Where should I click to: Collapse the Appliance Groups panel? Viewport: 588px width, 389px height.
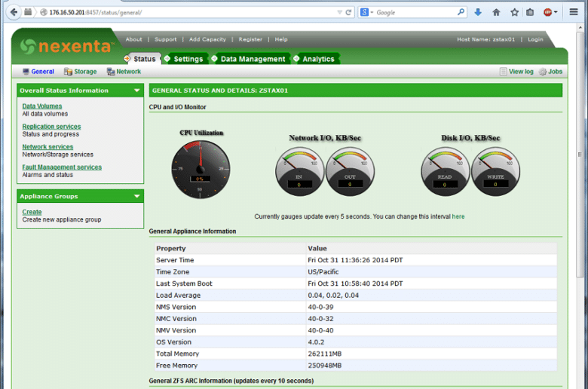(x=137, y=196)
